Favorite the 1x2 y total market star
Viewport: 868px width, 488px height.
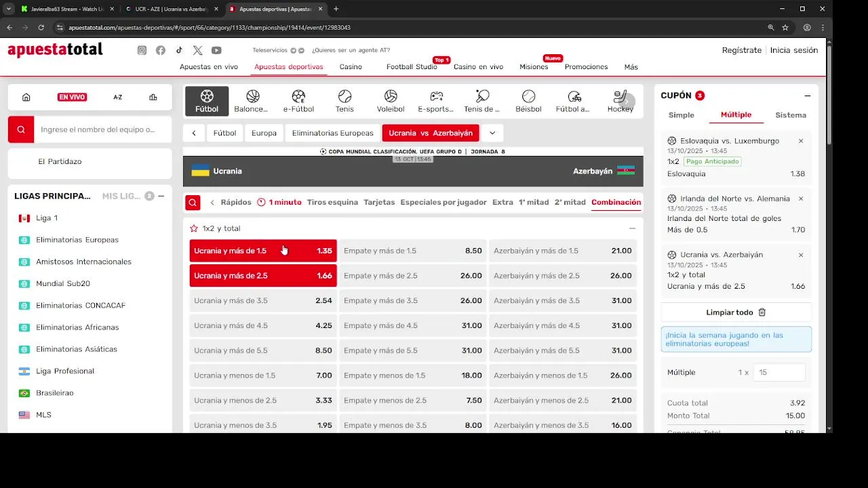tap(194, 228)
